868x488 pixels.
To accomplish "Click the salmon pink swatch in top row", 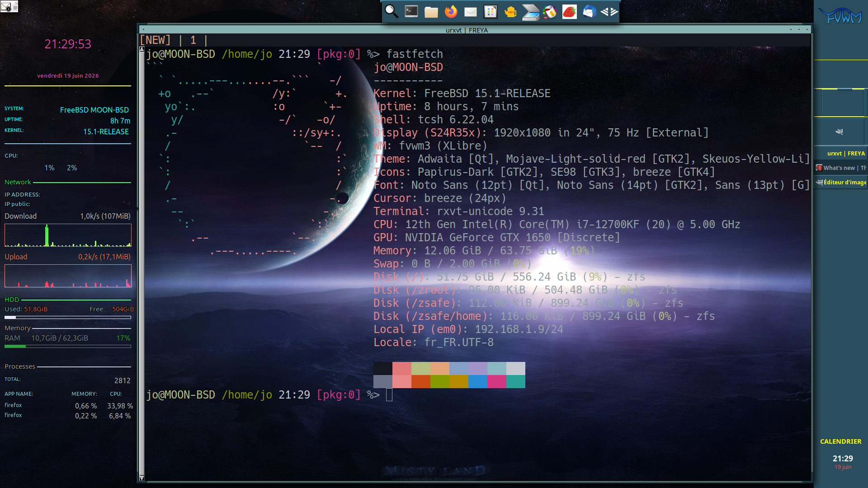I will [x=402, y=368].
